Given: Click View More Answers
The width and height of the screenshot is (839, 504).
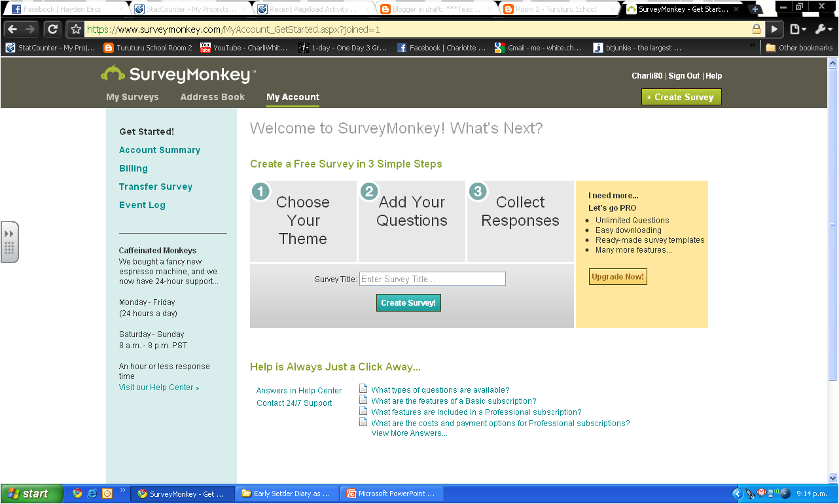Looking at the screenshot, I should 410,433.
